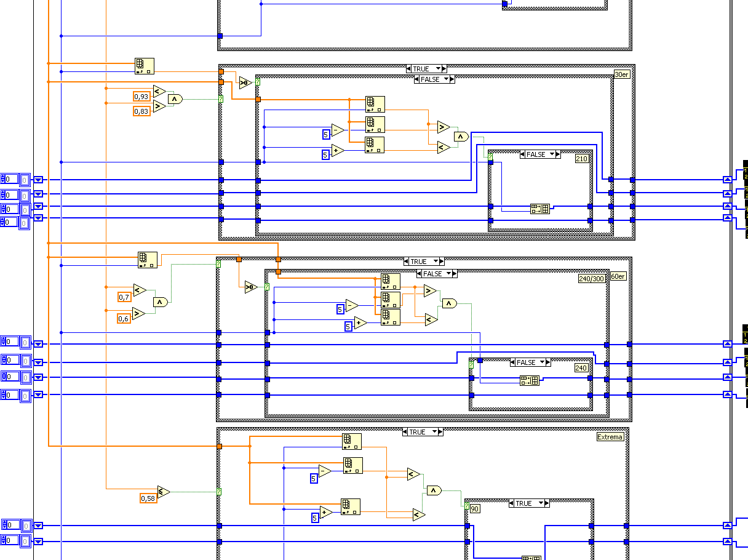
Task: Click the Replace Array Subset node in the 210 case
Action: click(x=540, y=209)
